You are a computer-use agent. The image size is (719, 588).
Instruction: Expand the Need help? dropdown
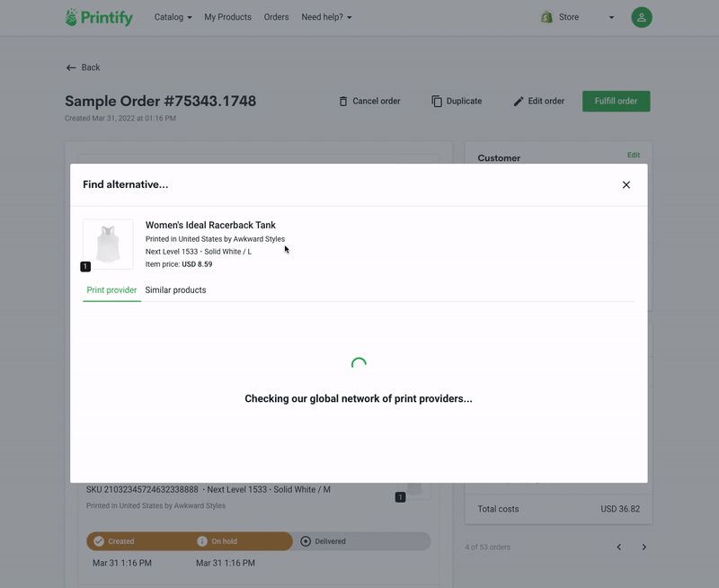pyautogui.click(x=326, y=17)
